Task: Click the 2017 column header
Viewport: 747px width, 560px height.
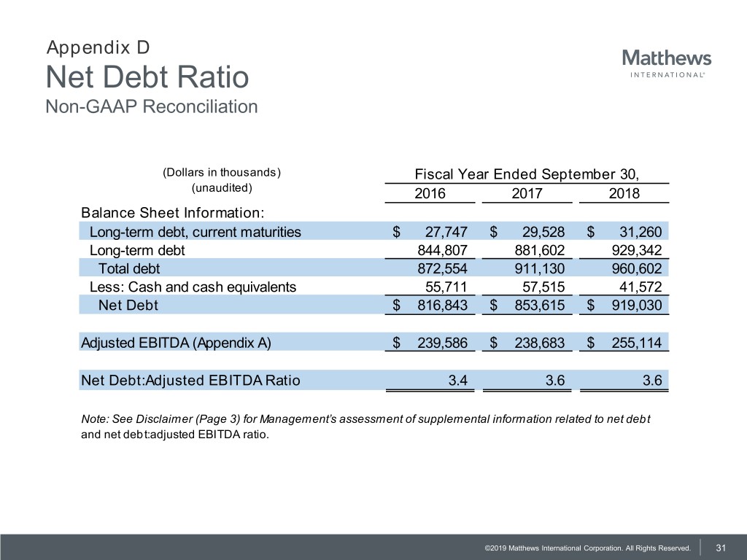Action: [x=527, y=193]
